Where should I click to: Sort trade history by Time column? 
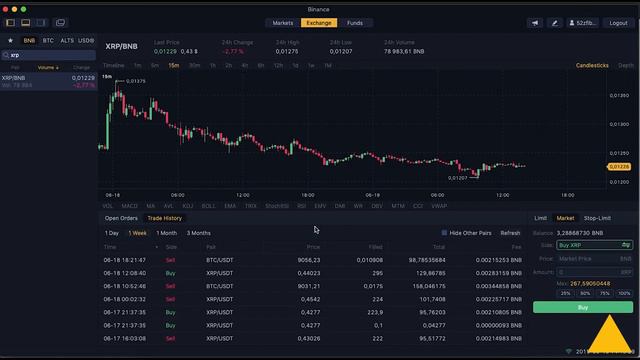point(110,247)
